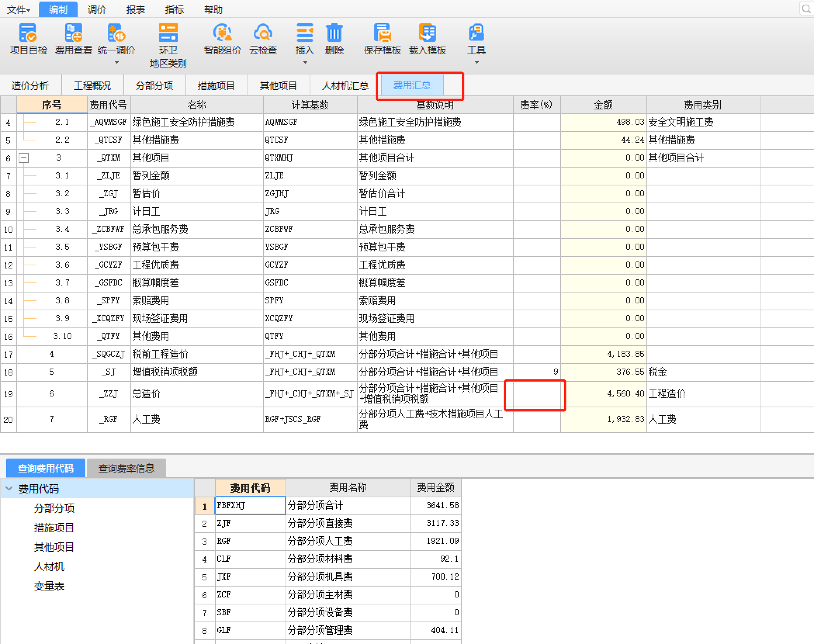Click 保存模板 icon
Screen dimensions: 814x644
pos(382,33)
